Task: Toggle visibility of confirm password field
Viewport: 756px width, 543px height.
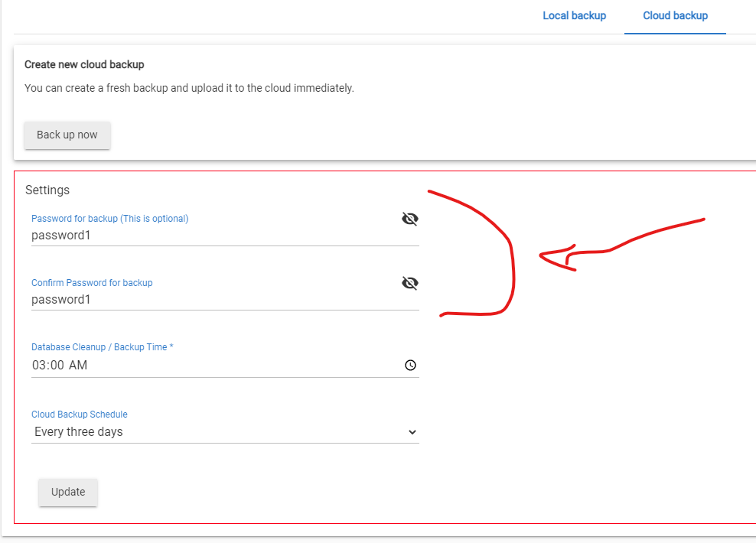Action: coord(410,283)
